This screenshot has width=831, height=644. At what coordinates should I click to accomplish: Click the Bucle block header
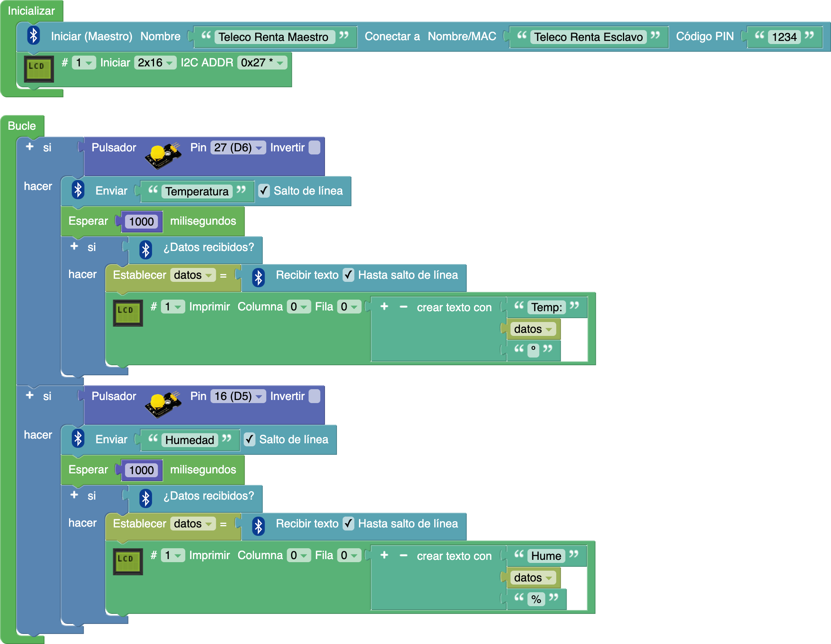pos(22,126)
